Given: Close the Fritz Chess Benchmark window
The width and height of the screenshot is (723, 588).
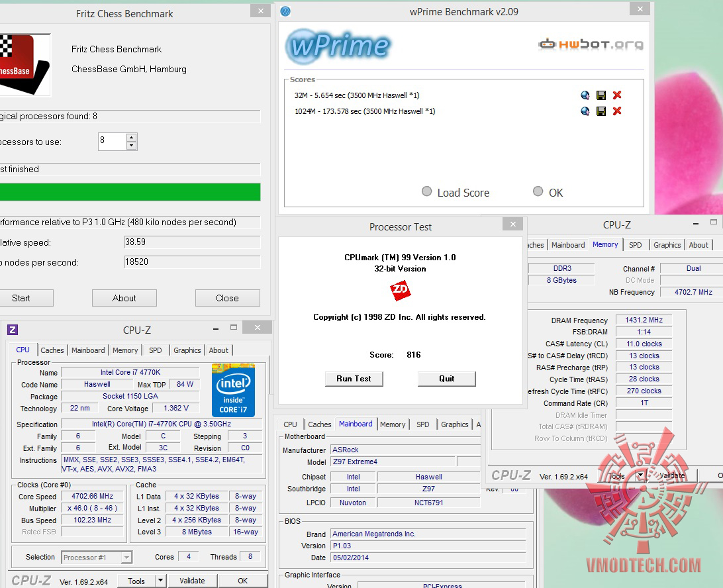Looking at the screenshot, I should click(260, 11).
